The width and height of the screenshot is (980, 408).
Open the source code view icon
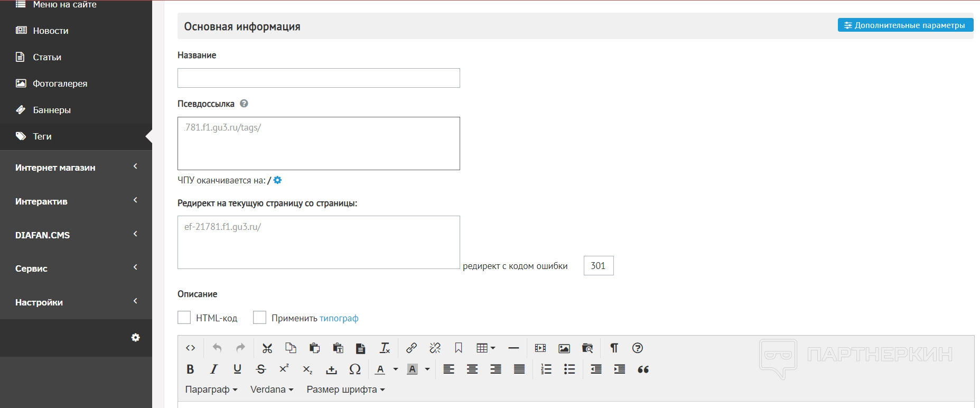(191, 348)
